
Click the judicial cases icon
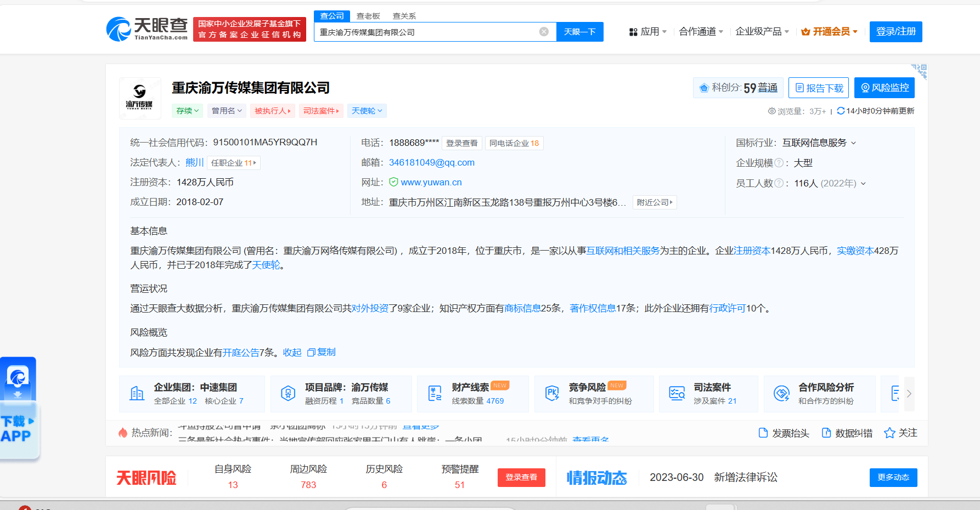tap(677, 393)
